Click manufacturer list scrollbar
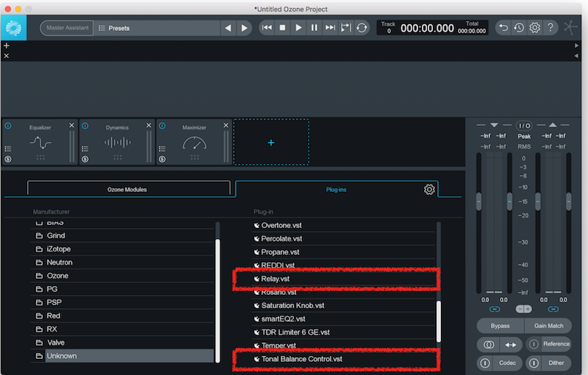This screenshot has width=588, height=375. 218,300
